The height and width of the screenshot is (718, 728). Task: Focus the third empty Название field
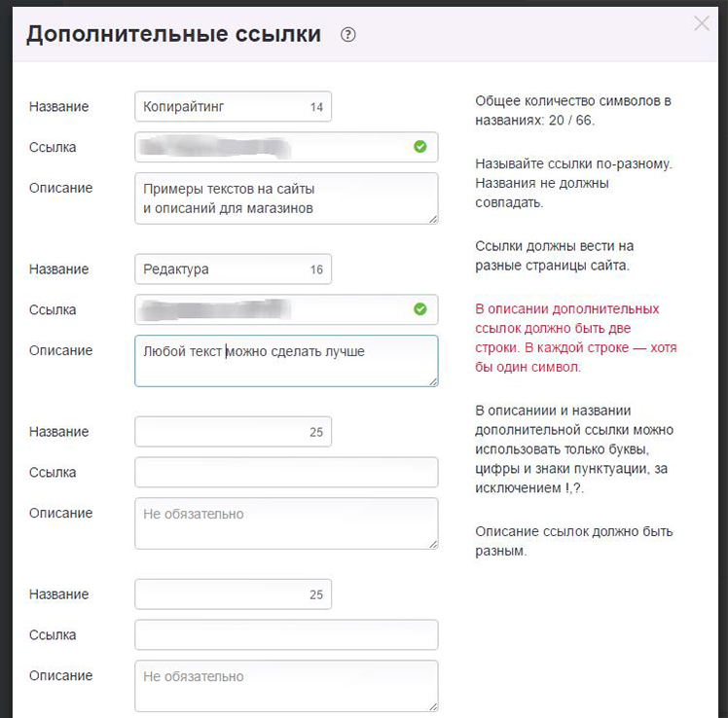click(x=233, y=432)
